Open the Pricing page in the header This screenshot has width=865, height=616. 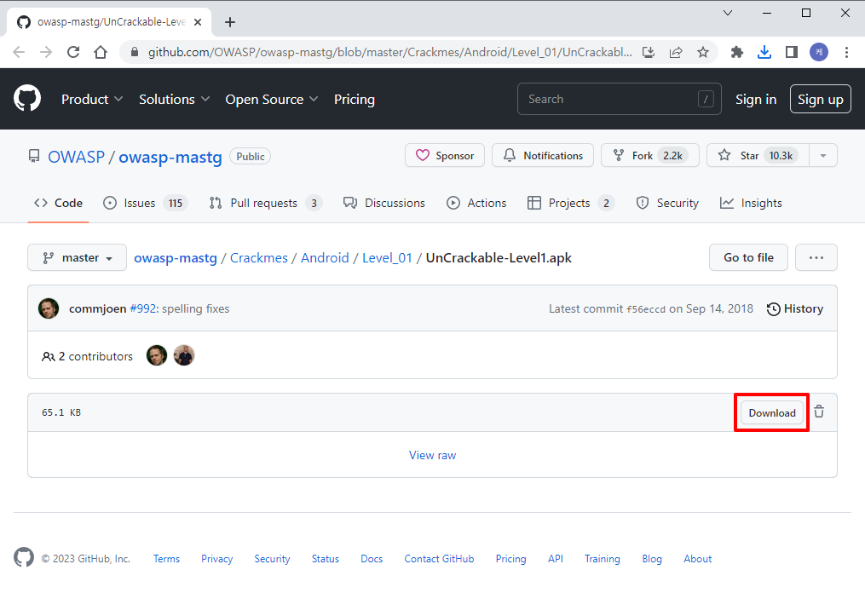355,100
